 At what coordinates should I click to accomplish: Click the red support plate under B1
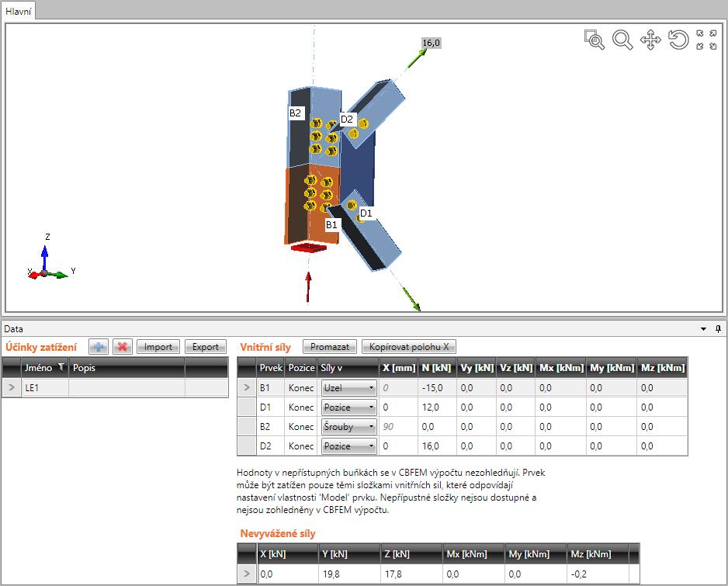[x=309, y=247]
